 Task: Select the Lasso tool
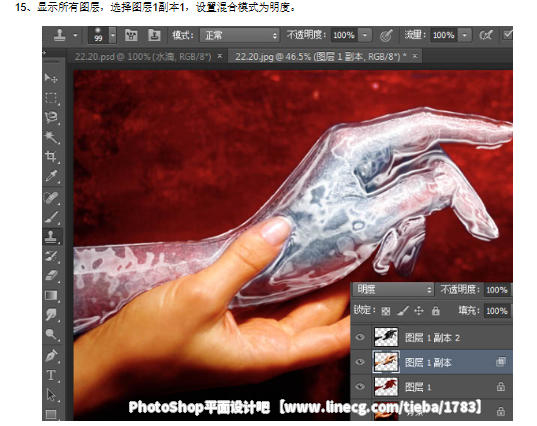(x=51, y=117)
